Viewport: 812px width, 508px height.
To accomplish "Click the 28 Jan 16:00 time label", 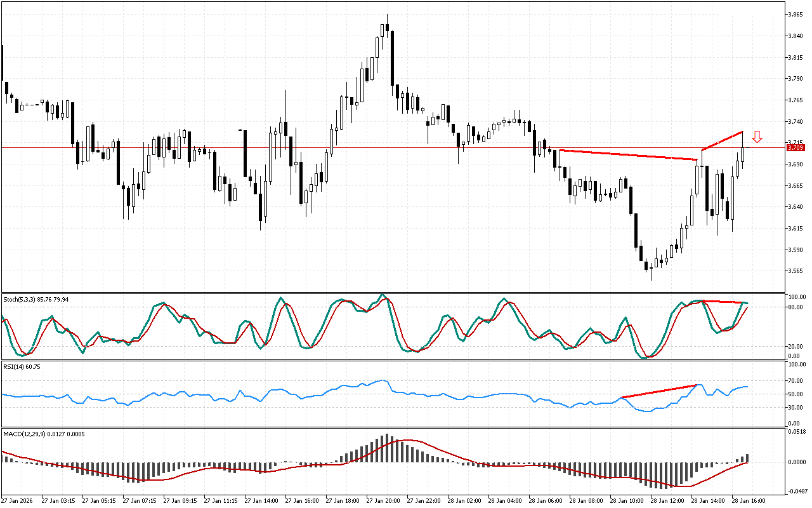I will point(747,501).
